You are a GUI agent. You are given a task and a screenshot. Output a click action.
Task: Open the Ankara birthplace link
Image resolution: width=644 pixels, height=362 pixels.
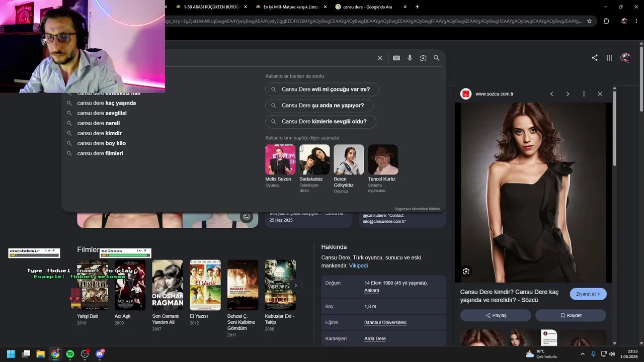pos(372,290)
